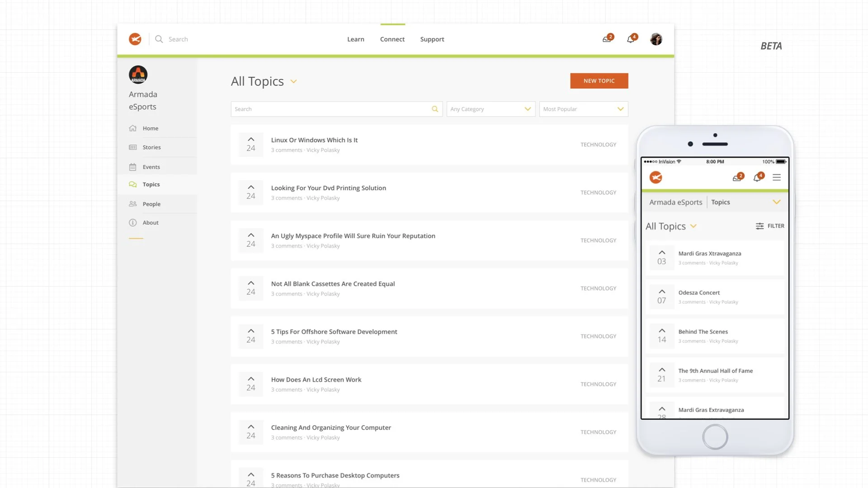Click the desktop inbox messages icon
The image size is (868, 488).
coord(607,39)
